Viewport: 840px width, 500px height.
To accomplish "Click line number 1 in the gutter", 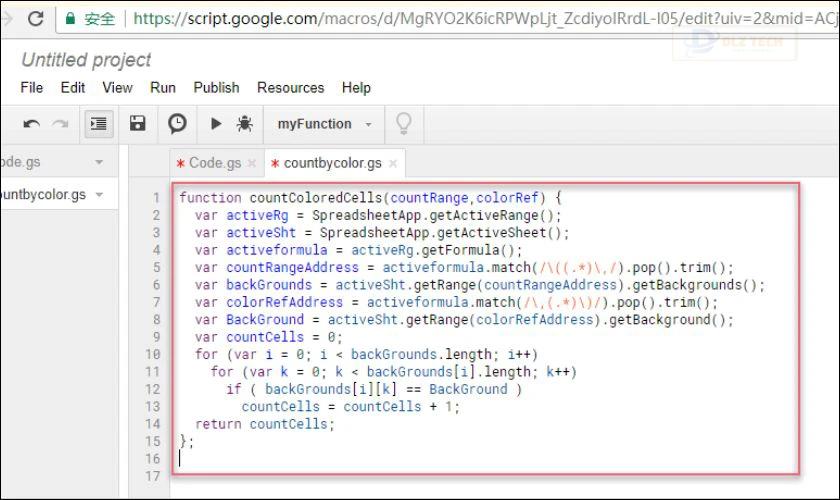I will [156, 198].
